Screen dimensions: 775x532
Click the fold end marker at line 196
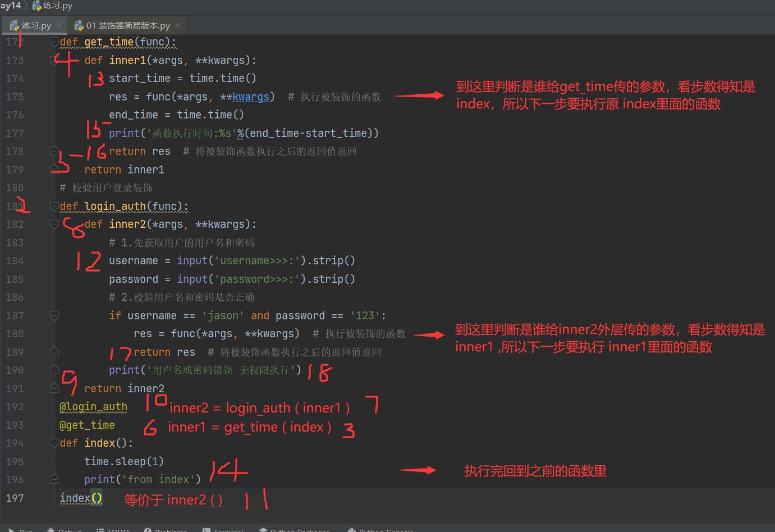[54, 479]
